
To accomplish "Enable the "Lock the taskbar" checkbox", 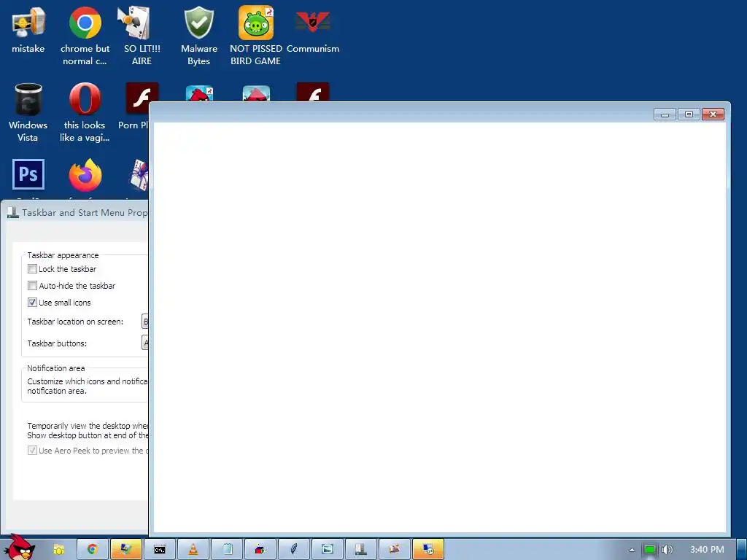I will (x=32, y=269).
